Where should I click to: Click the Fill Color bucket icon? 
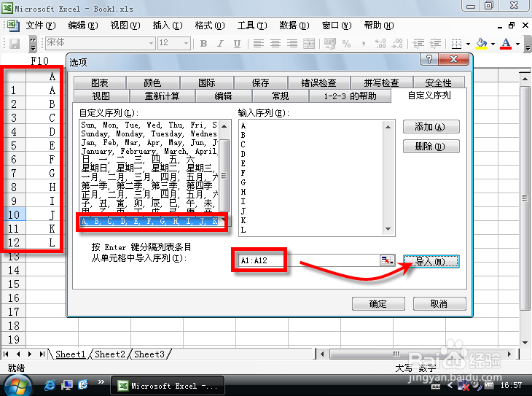tap(481, 44)
